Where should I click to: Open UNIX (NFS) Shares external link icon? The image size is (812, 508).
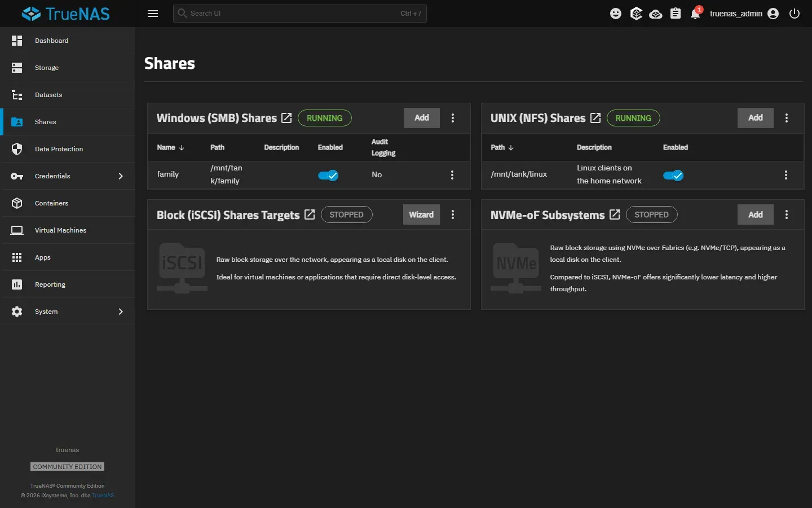[595, 118]
